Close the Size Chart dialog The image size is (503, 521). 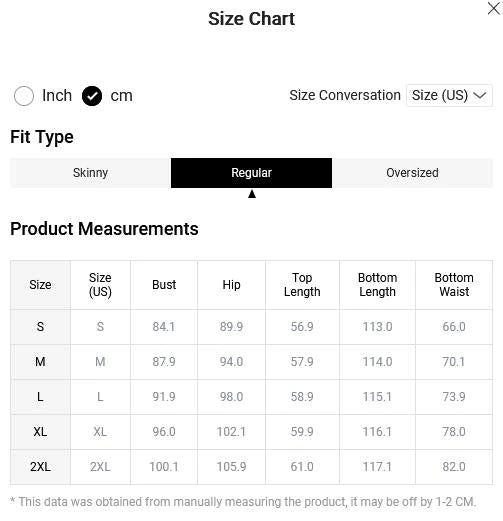pyautogui.click(x=494, y=8)
